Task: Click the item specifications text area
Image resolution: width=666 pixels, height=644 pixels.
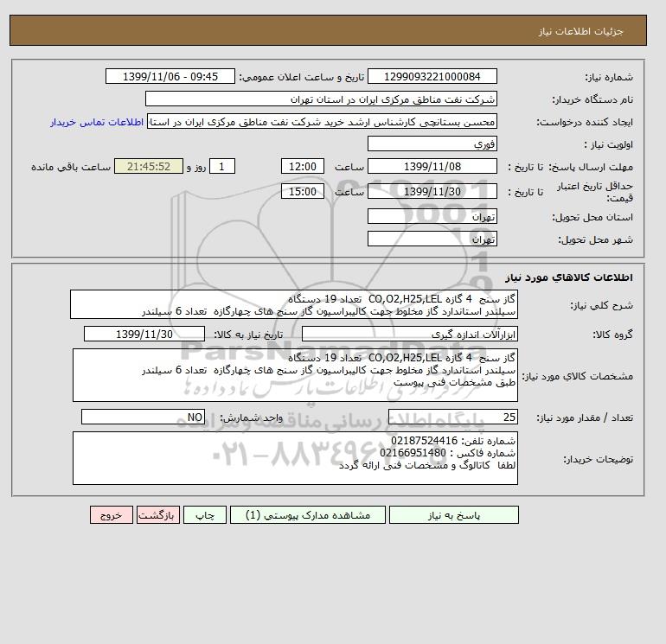Action: [x=295, y=375]
